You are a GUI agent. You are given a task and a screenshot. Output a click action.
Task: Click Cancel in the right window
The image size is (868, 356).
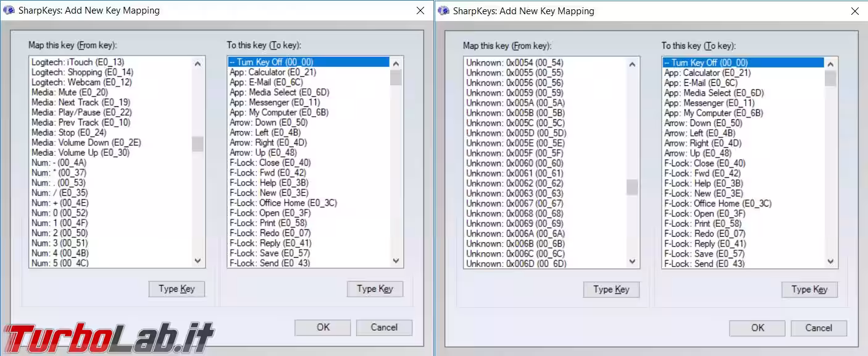click(x=819, y=328)
